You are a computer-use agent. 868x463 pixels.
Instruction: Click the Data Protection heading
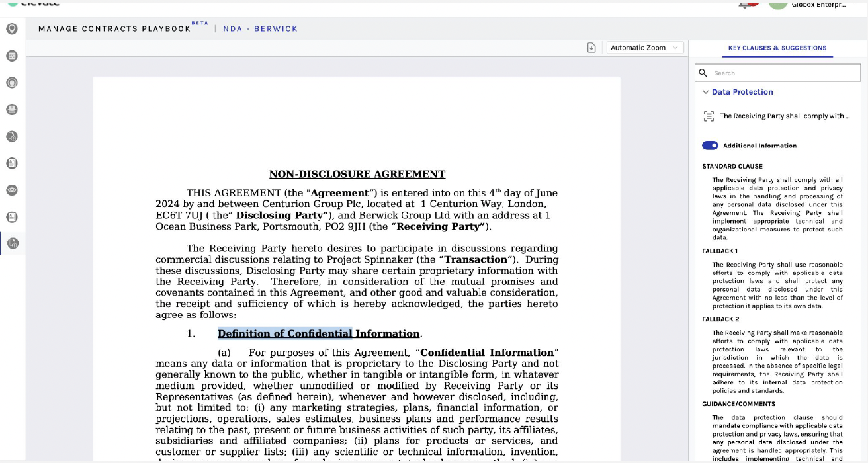click(742, 92)
